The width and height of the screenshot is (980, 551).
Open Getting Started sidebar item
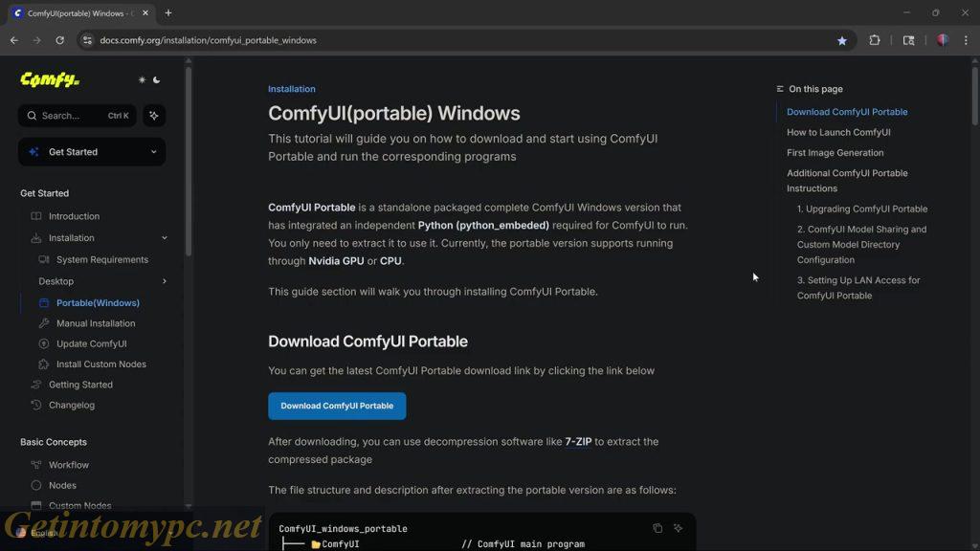coord(80,385)
